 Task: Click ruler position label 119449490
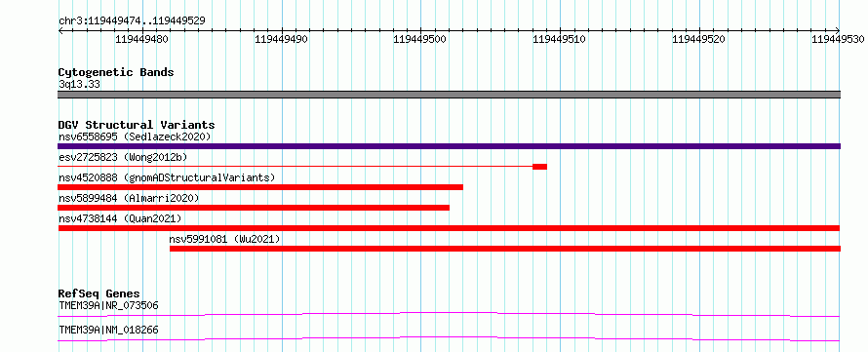[281, 39]
